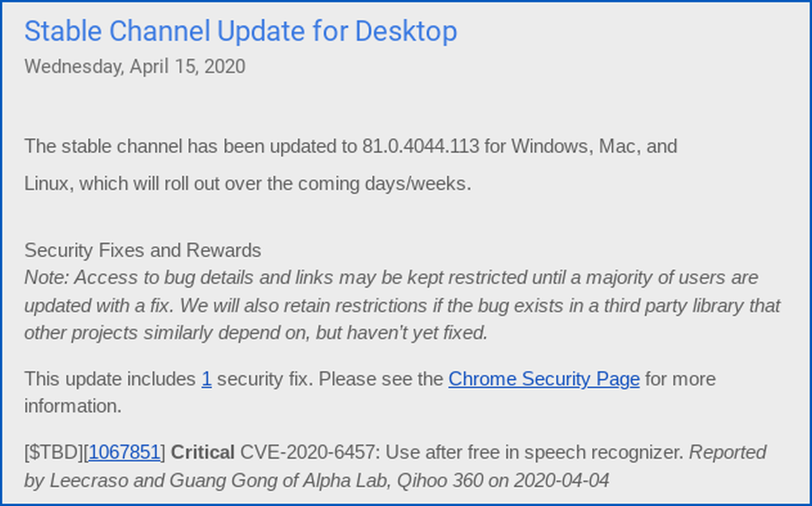
Task: Open bug 1067851 link
Action: (x=125, y=453)
